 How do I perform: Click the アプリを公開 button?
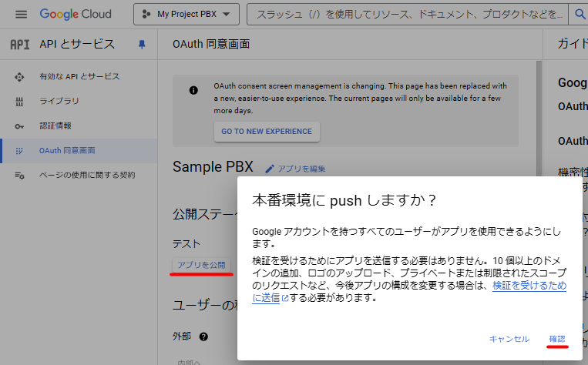201,266
